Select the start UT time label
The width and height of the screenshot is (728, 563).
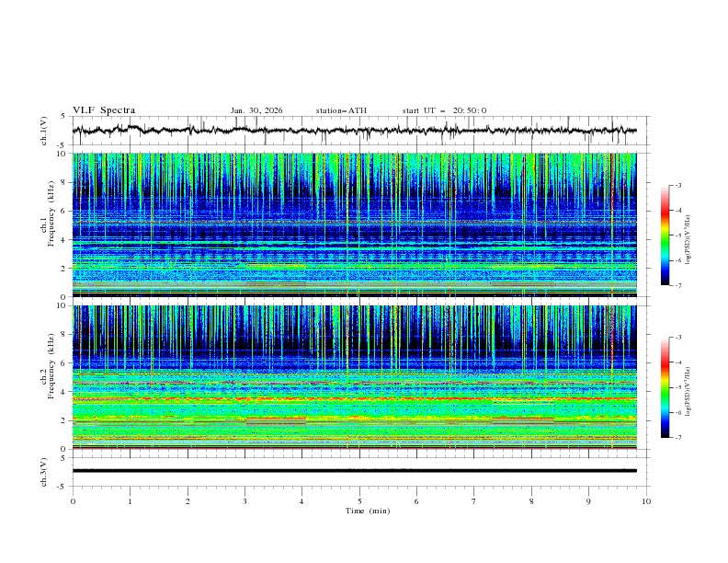point(444,110)
